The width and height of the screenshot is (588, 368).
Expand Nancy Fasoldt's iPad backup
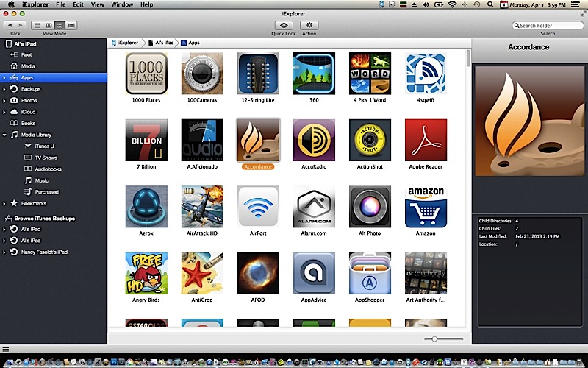coord(4,252)
